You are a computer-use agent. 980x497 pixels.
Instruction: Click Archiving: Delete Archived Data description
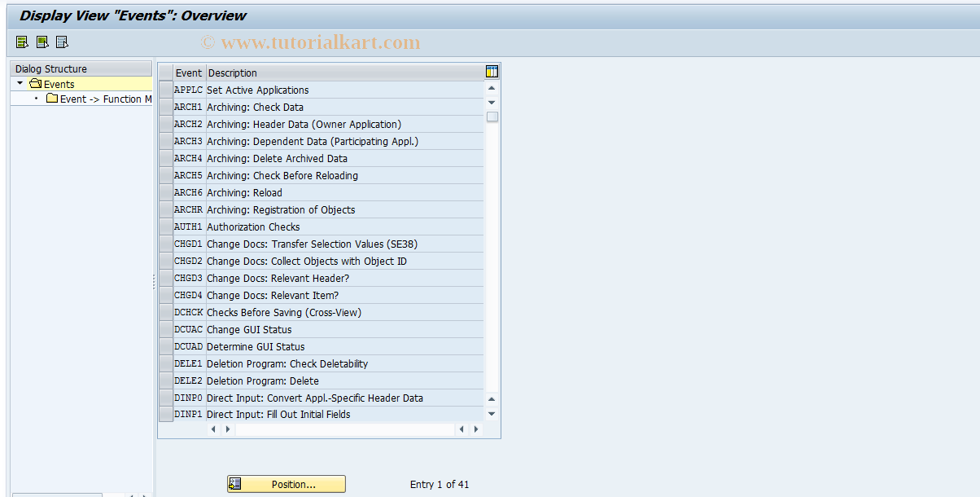click(277, 158)
